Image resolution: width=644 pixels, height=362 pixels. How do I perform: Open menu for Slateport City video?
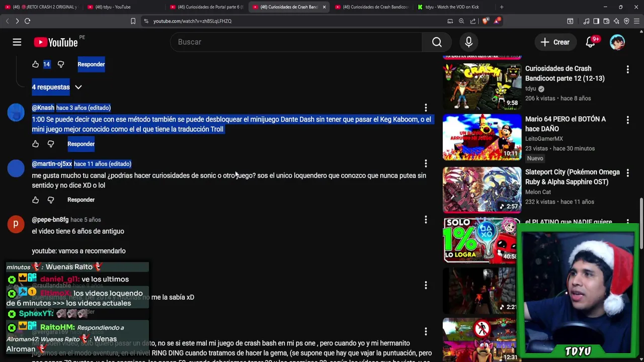627,172
